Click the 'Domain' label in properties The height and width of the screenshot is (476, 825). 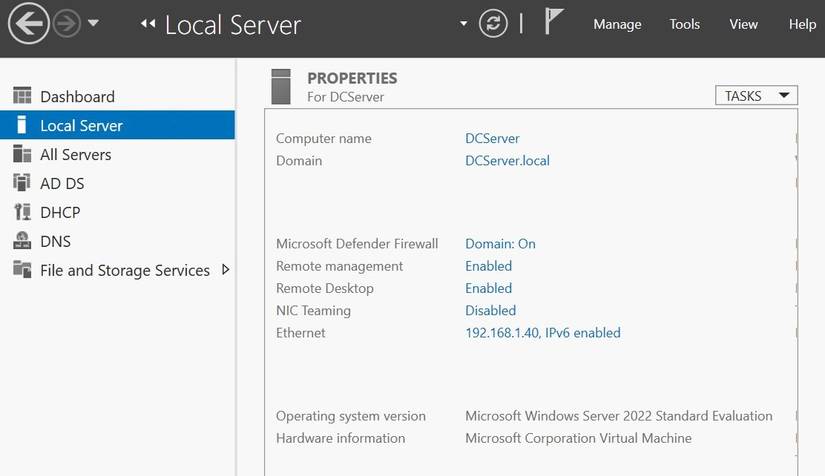coord(299,160)
